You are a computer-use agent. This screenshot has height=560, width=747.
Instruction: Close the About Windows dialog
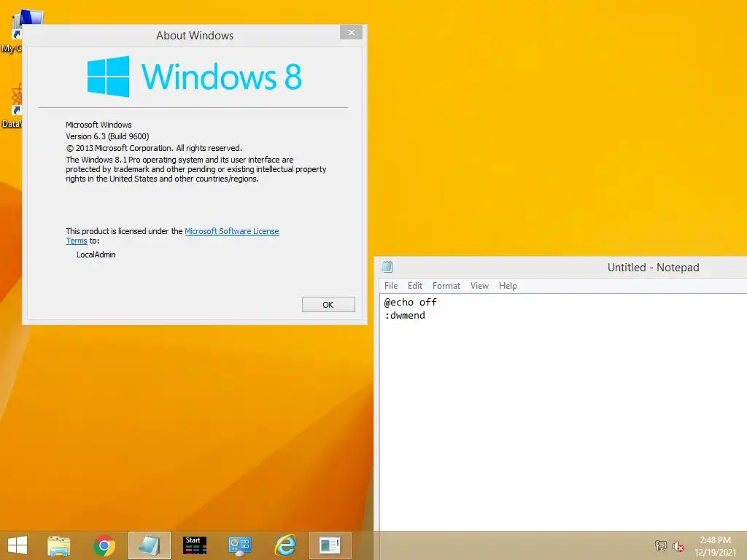[x=351, y=32]
